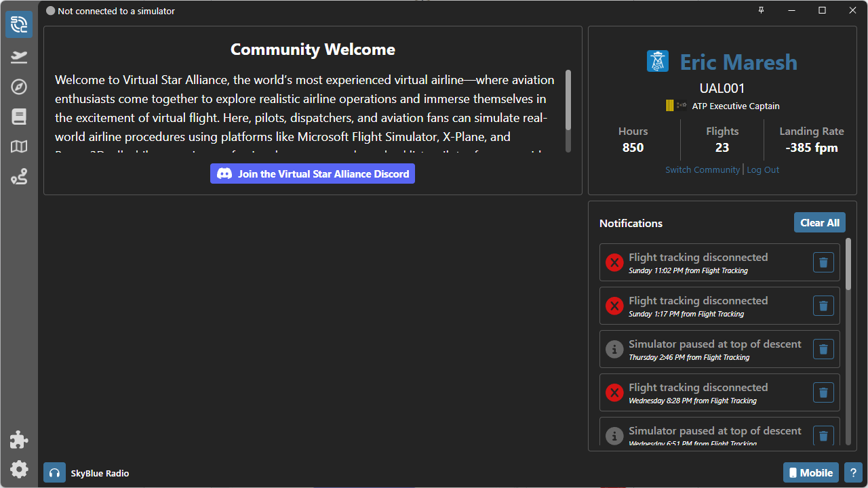
Task: Delete the Sunday 11:02 PM disconnected notification
Action: click(823, 262)
